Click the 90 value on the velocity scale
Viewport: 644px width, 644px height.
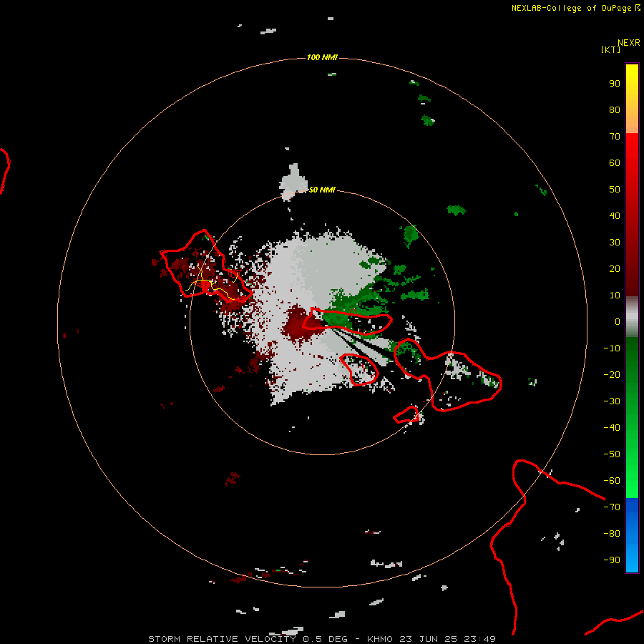pyautogui.click(x=615, y=84)
